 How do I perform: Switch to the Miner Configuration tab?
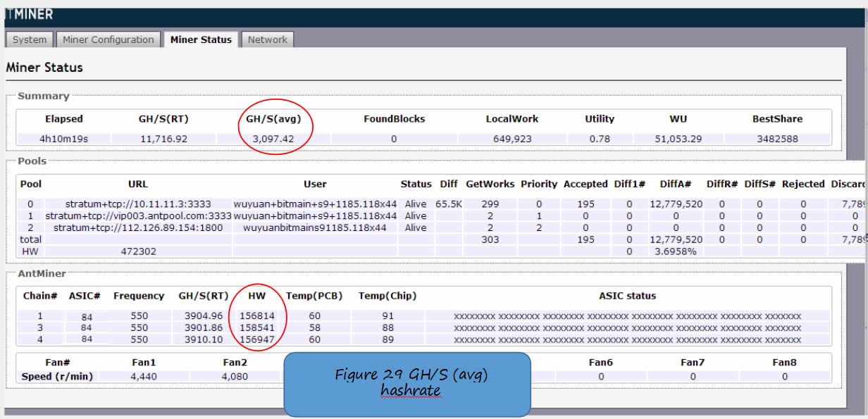pyautogui.click(x=108, y=39)
